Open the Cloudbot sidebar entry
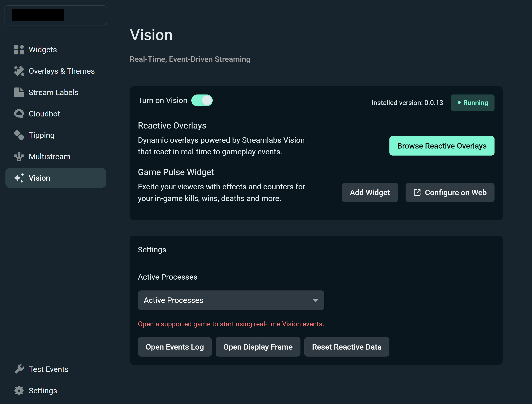This screenshot has height=404, width=532. coord(56,114)
